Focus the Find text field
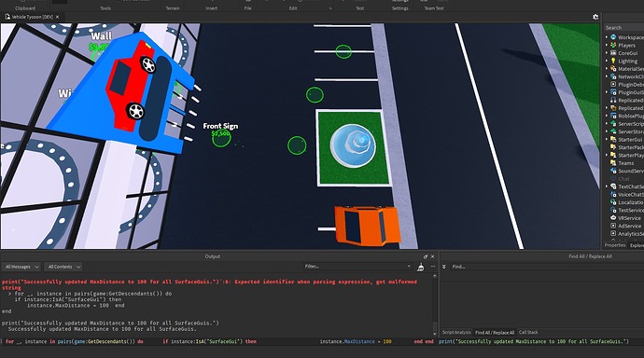The height and width of the screenshot is (358, 644). (546, 267)
